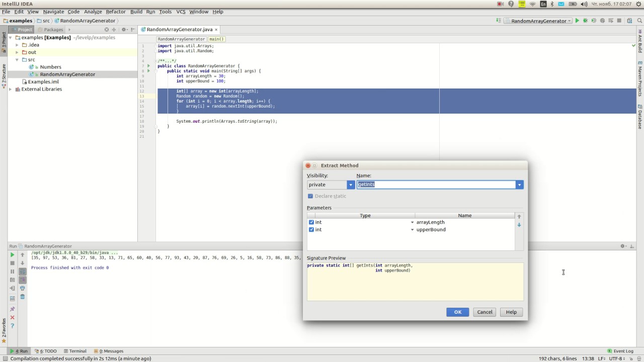The height and width of the screenshot is (362, 644).
Task: Expand the External Libraries tree node
Action: 11,89
